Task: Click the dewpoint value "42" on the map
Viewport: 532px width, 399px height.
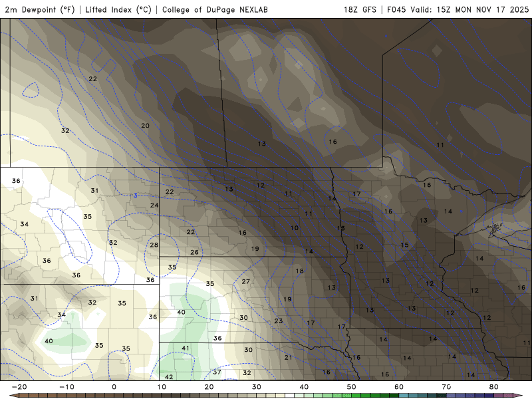Action: [169, 376]
